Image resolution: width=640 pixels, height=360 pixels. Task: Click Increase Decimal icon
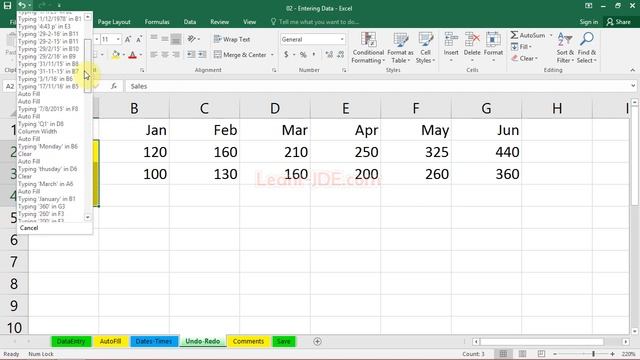coord(329,54)
